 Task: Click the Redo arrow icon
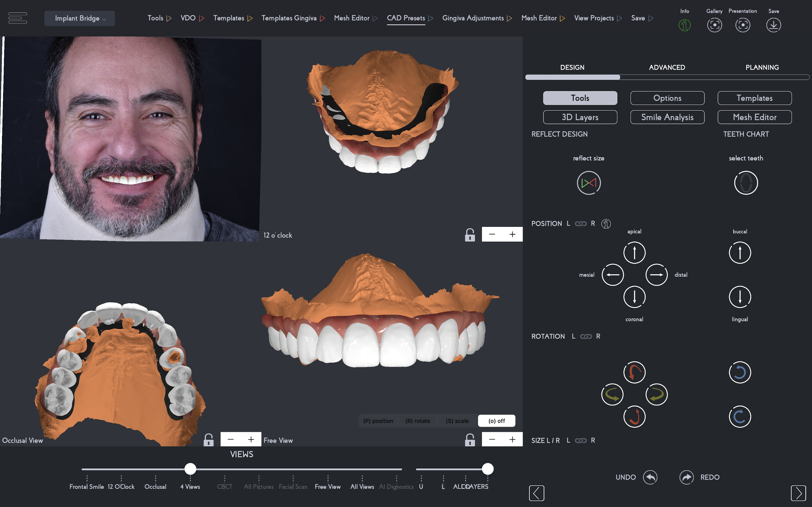pos(687,477)
